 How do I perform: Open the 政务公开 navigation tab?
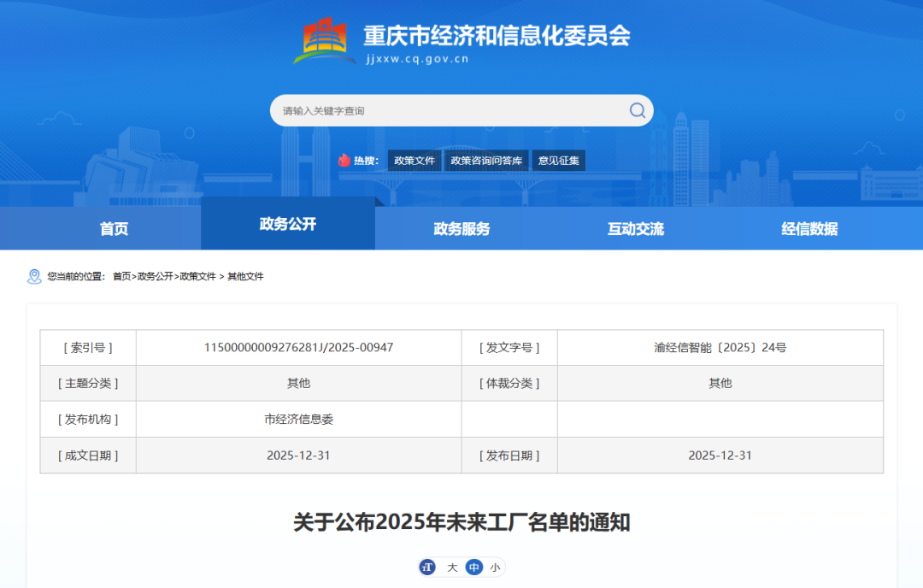(x=288, y=224)
